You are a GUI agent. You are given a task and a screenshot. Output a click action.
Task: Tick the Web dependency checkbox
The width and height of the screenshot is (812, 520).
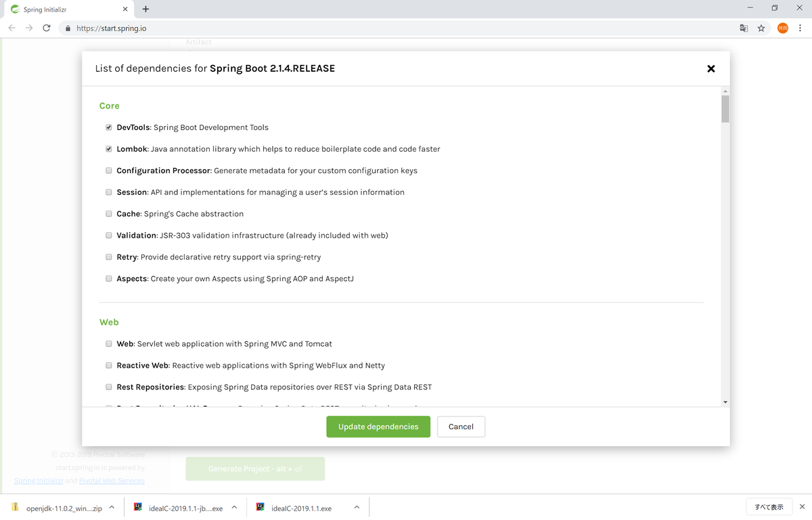click(x=109, y=344)
